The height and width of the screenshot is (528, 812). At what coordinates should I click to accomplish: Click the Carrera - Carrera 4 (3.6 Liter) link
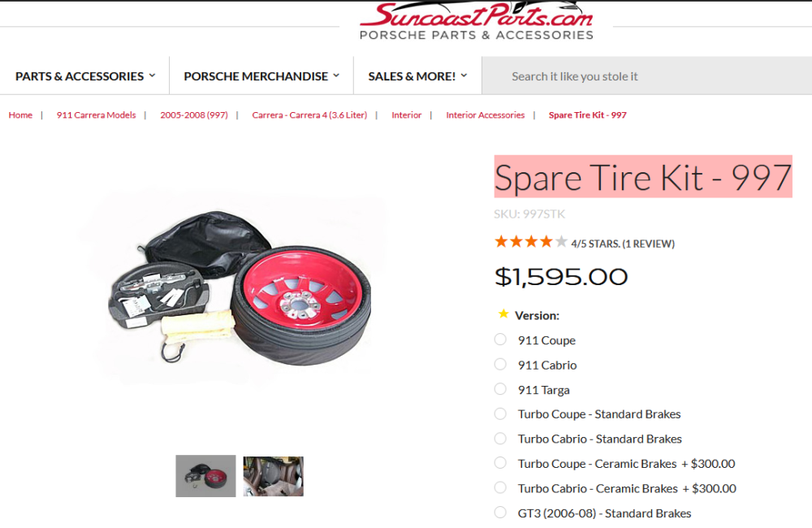coord(309,115)
